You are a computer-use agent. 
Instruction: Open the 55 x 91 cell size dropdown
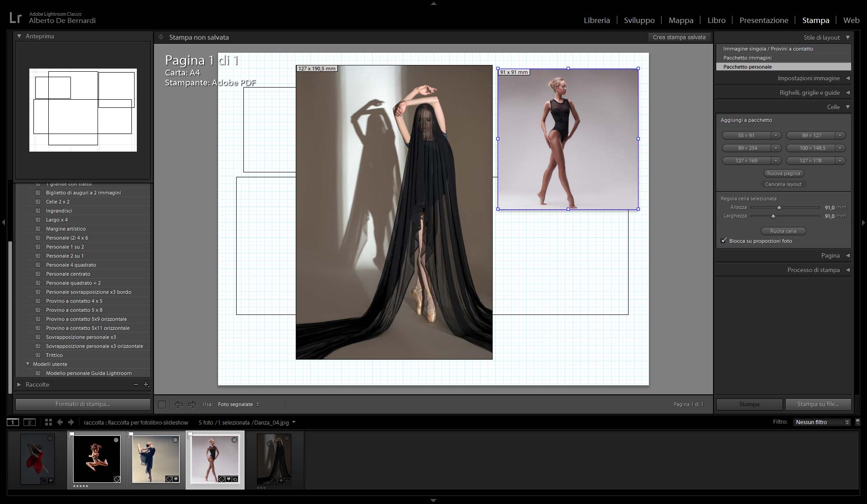point(776,135)
